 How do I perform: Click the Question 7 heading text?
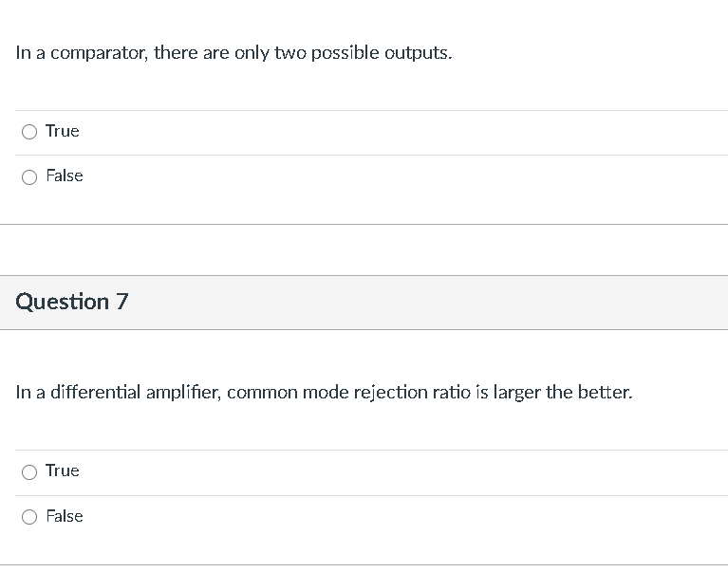click(x=72, y=302)
